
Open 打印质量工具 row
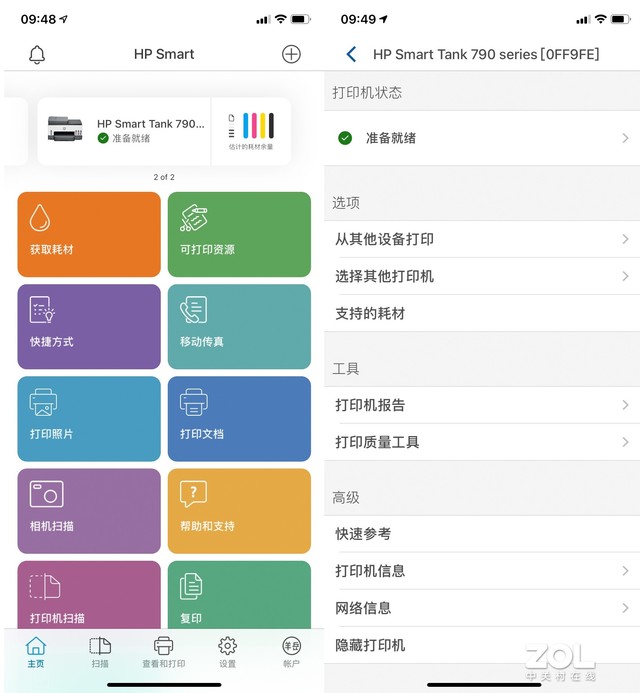coord(482,442)
